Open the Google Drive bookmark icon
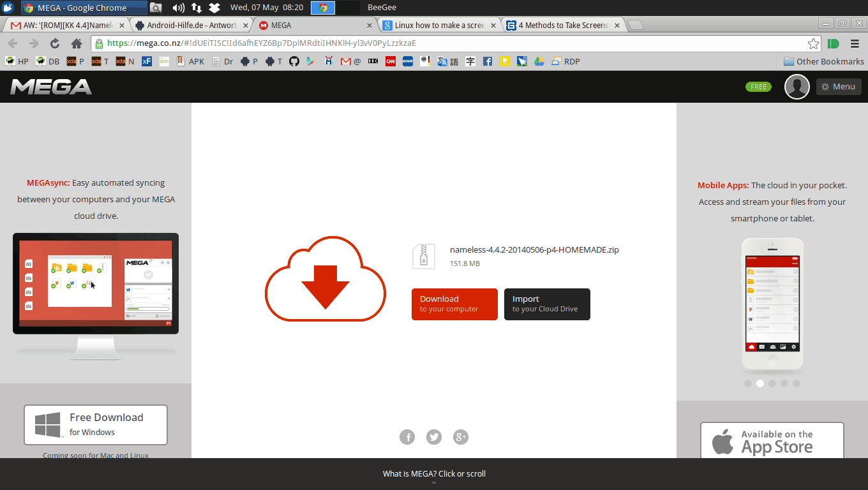Screen dimensions: 868x490 click(539, 61)
